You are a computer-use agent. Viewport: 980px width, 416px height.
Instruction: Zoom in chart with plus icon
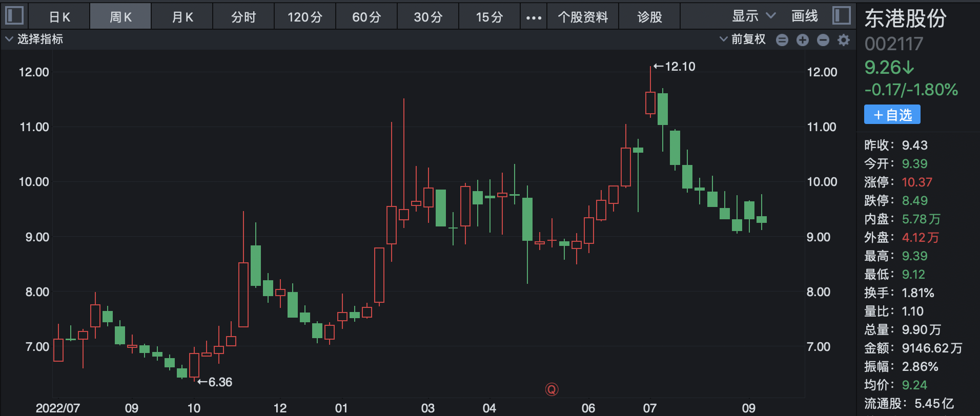pos(803,40)
